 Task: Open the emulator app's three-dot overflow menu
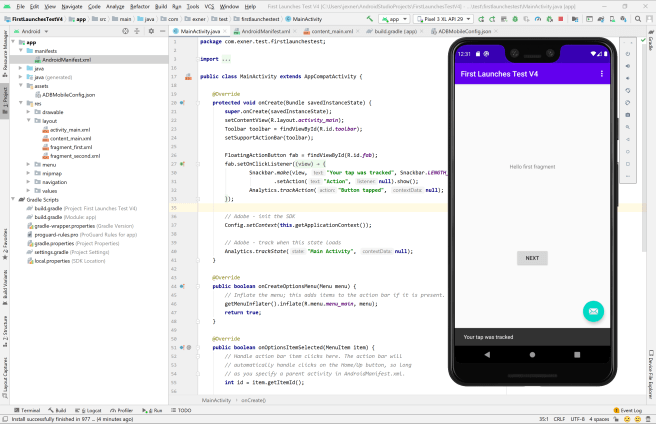(x=601, y=74)
